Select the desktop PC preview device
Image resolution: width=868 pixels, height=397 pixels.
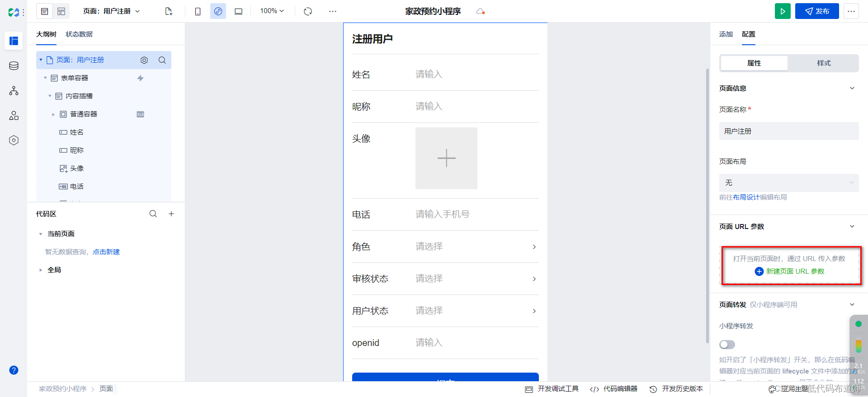pyautogui.click(x=238, y=11)
